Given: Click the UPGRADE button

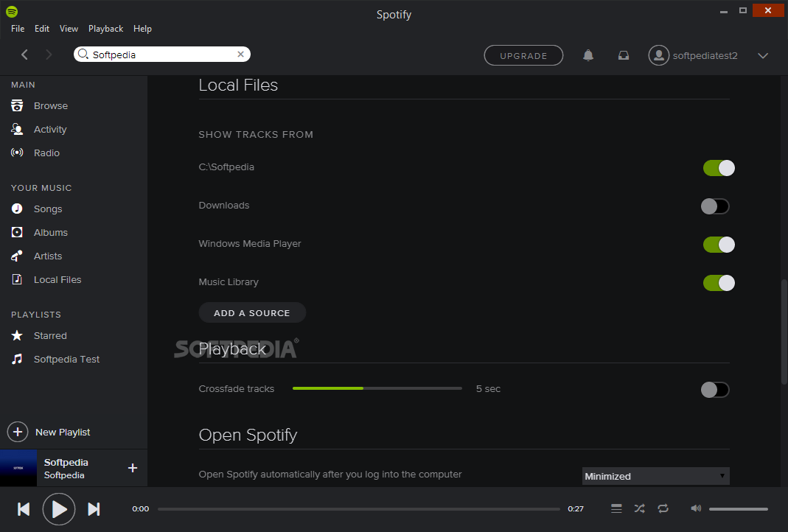Looking at the screenshot, I should [x=523, y=55].
